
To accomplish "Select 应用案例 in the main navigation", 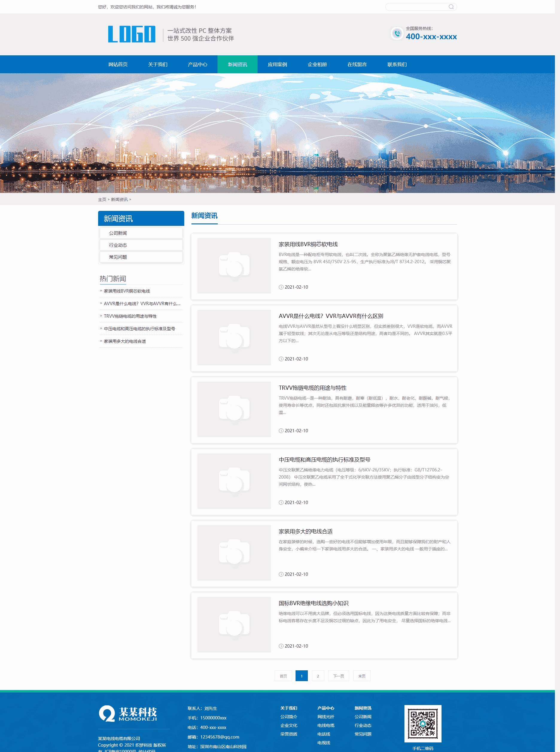I will pos(277,64).
